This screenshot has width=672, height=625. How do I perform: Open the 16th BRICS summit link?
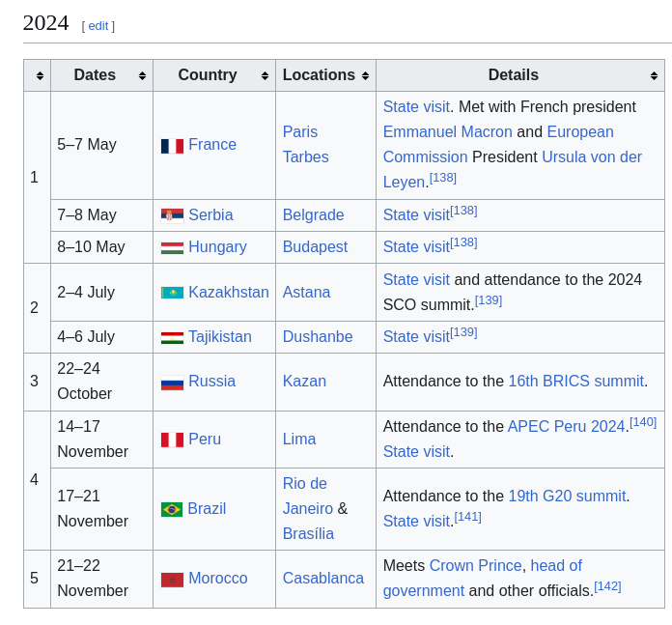point(576,382)
